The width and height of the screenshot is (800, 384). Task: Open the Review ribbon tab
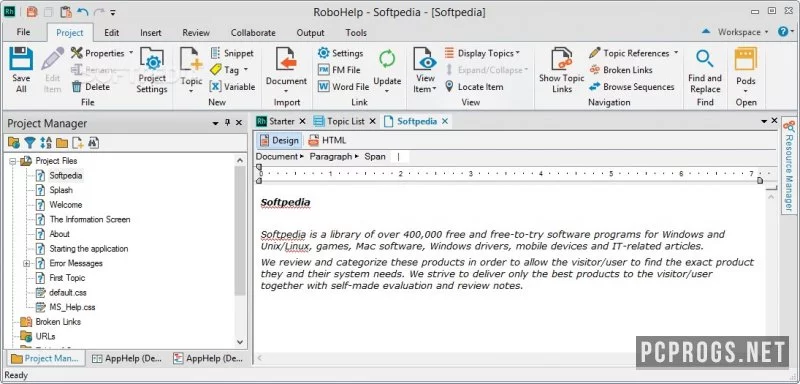point(196,32)
